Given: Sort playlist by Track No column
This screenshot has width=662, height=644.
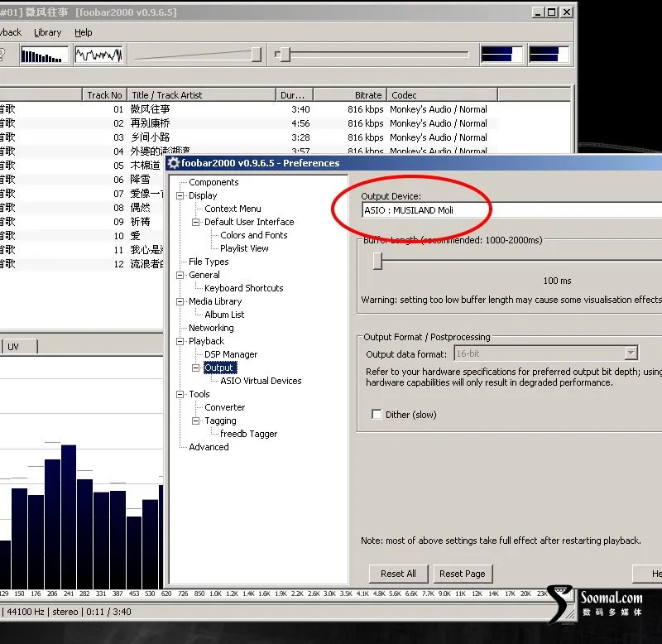Looking at the screenshot, I should 104,95.
